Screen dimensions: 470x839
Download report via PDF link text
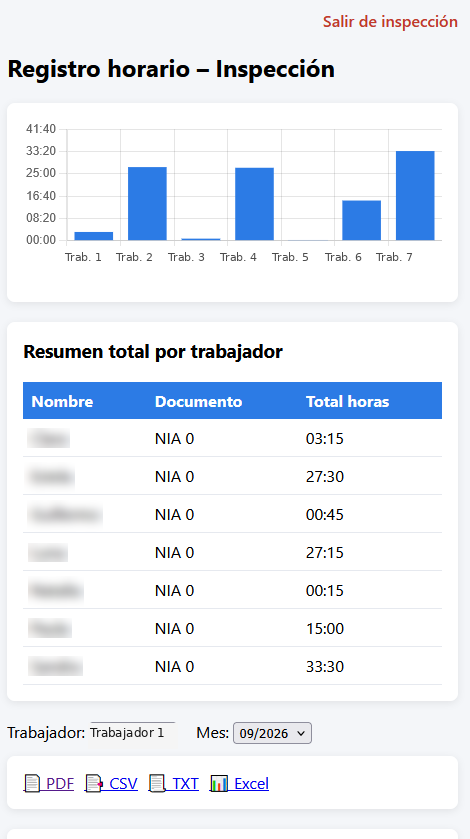(x=60, y=783)
